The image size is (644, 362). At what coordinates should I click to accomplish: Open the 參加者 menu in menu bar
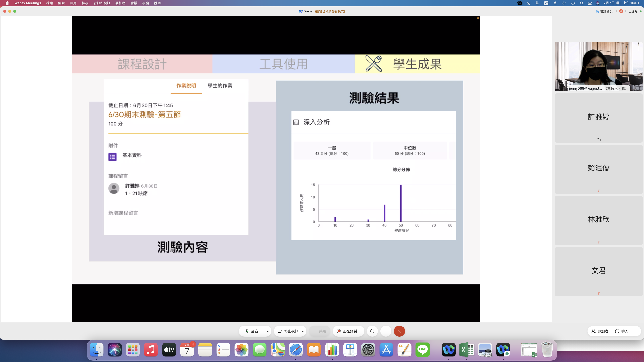pyautogui.click(x=120, y=3)
